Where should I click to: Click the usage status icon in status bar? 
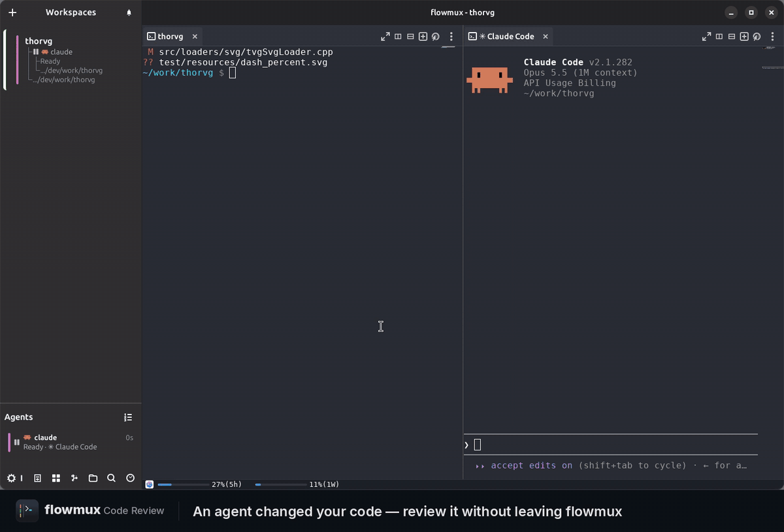(149, 484)
